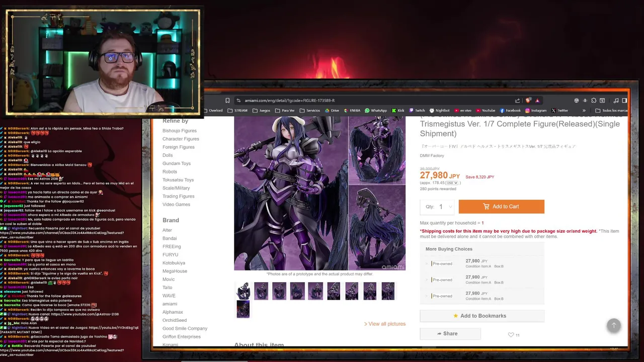Image resolution: width=644 pixels, height=362 pixels.
Task: Click the share icon in the address bar
Action: (517, 101)
